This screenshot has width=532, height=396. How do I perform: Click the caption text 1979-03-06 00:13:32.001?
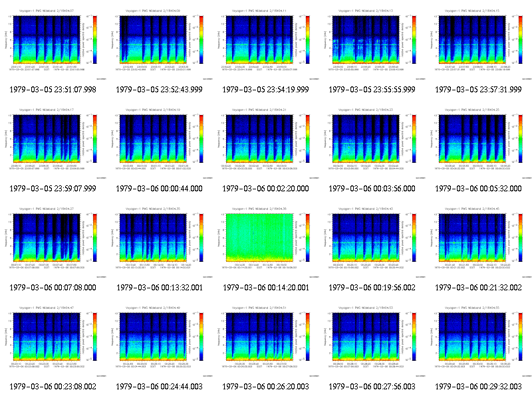pos(160,288)
